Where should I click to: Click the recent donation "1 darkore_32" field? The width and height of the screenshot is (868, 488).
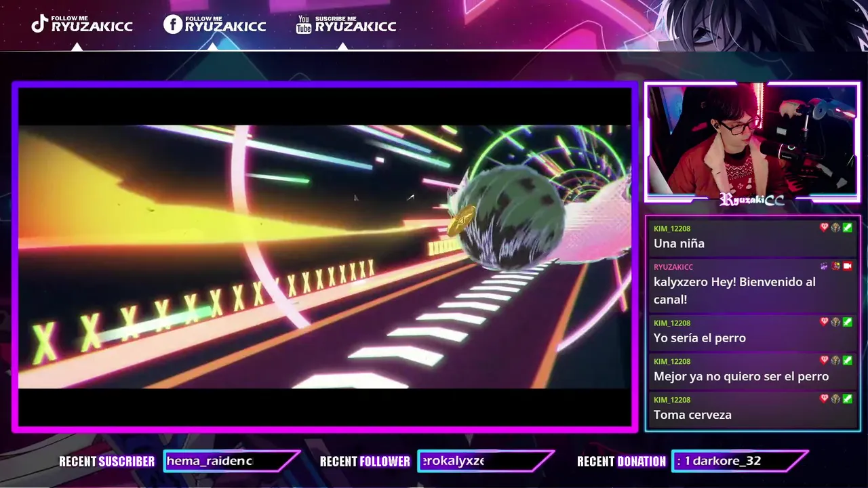(x=739, y=461)
